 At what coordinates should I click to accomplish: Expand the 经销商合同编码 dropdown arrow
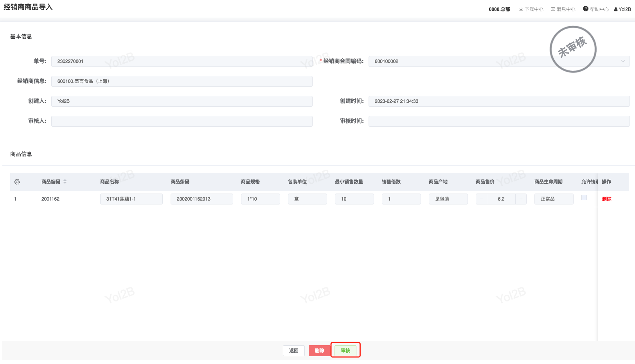click(623, 61)
